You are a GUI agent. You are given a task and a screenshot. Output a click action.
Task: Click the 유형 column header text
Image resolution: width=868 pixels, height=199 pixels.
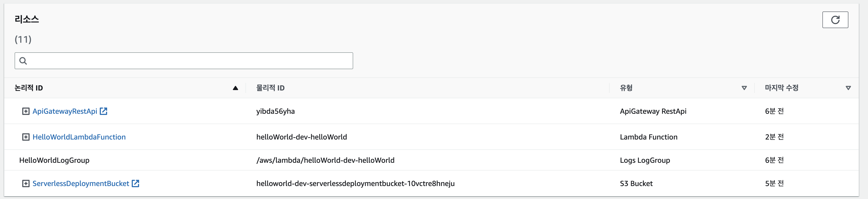[626, 88]
